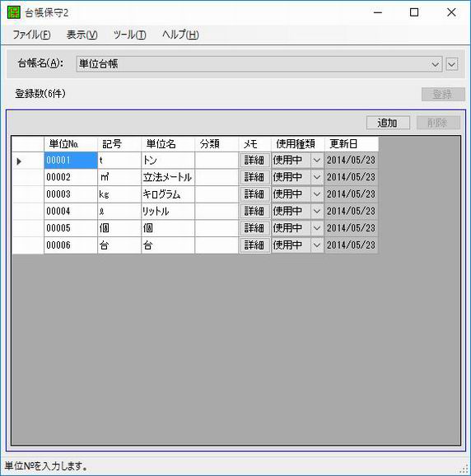Click the 単位名 cell キログラム
Screen dimensions: 471x476
[168, 194]
